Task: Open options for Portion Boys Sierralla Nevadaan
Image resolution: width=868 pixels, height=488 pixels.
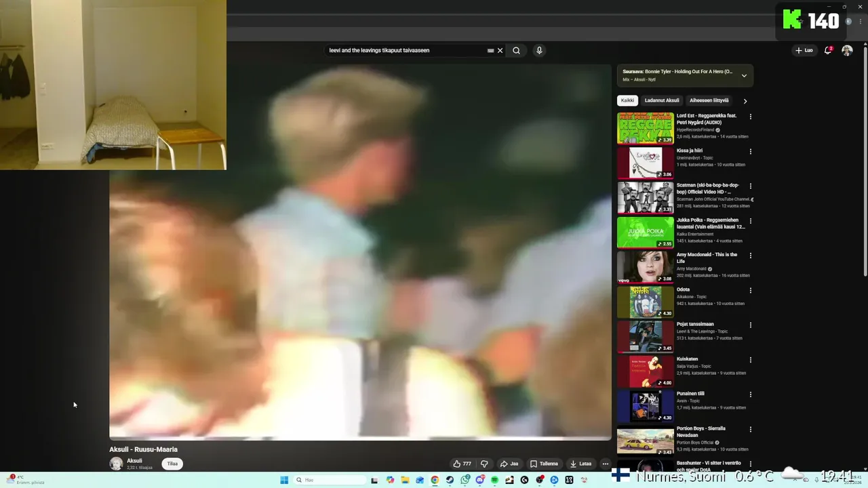Action: tap(750, 429)
